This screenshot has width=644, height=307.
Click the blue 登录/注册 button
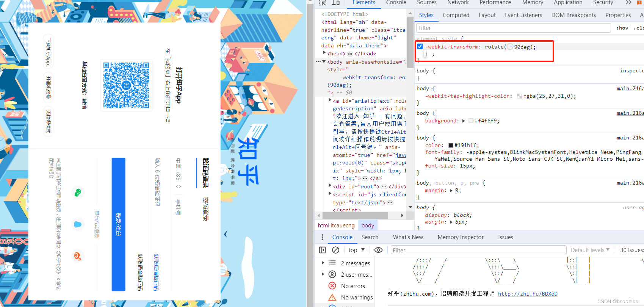point(118,224)
